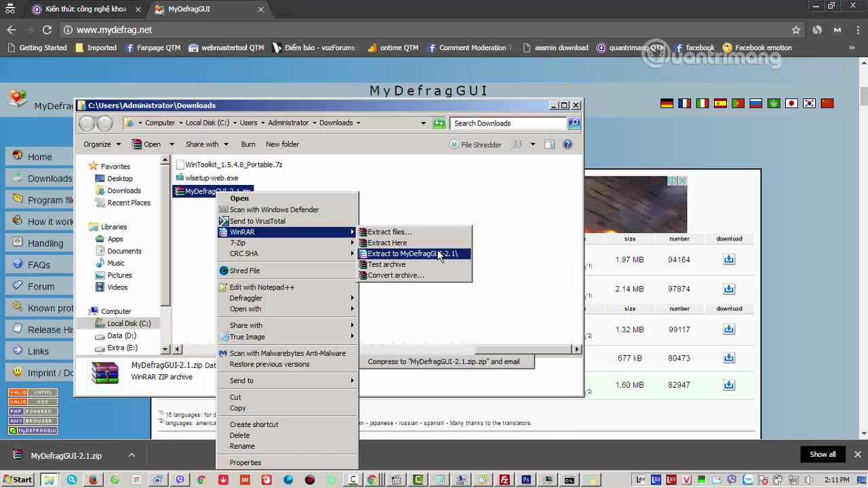The image size is (868, 488).
Task: Pick the Russian flag language icon
Action: [755, 103]
